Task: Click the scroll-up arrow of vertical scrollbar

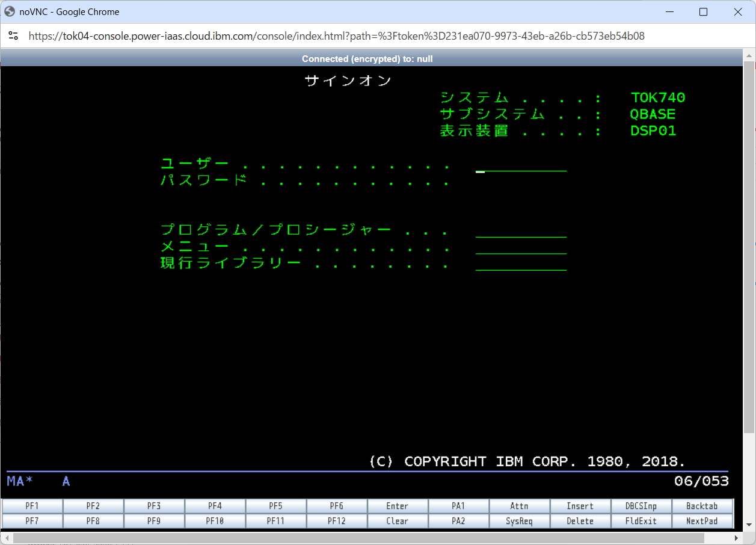Action: 749,55
